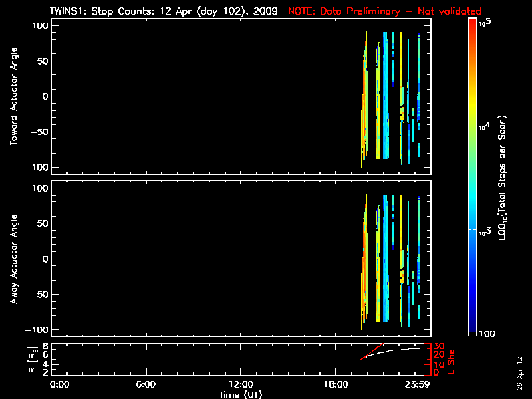Click the dark blue bottom of the color bar
The width and height of the screenshot is (532, 399).
[x=472, y=331]
